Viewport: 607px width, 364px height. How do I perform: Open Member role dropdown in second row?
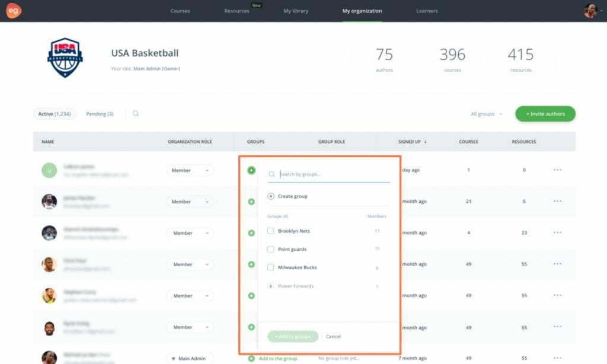tap(190, 202)
